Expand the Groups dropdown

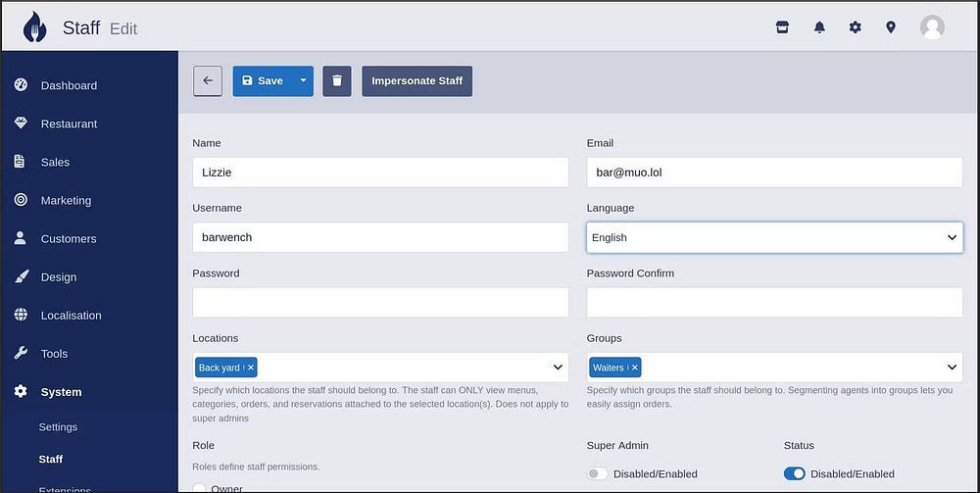952,368
